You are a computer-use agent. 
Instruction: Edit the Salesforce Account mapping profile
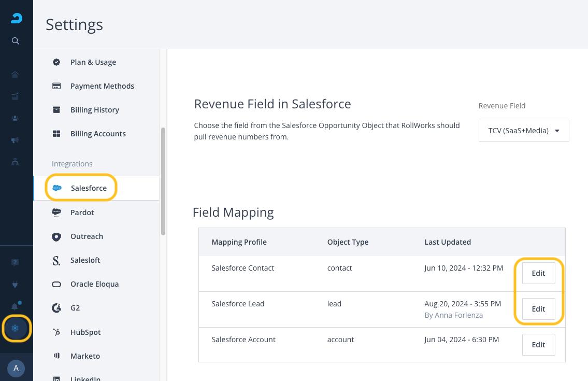pos(538,345)
